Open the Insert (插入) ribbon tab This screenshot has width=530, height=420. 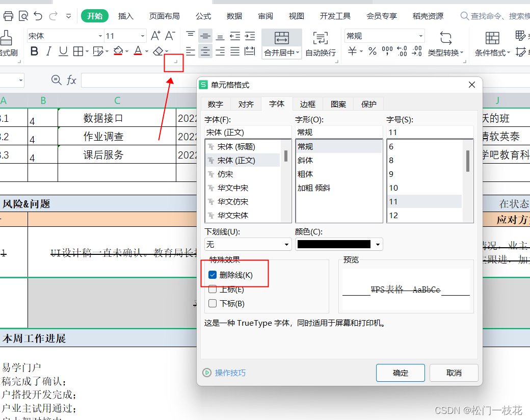[x=126, y=16]
